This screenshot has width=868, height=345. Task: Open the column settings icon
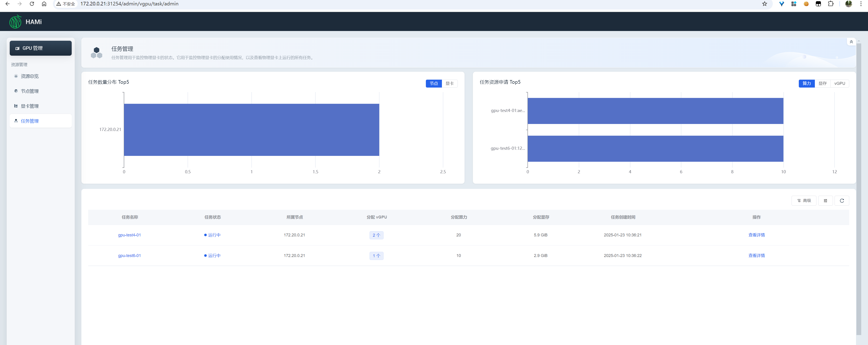pos(825,201)
